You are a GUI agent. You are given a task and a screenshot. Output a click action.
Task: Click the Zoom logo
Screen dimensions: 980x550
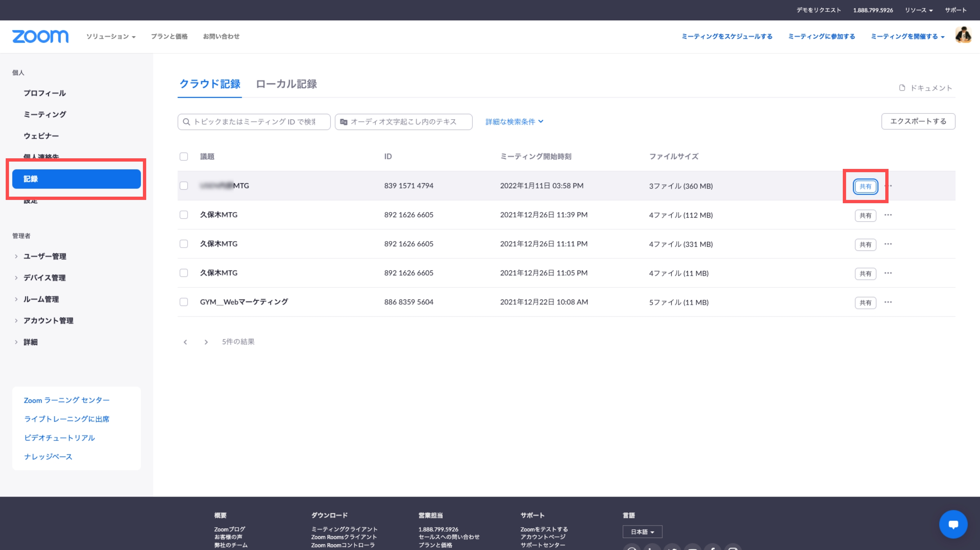click(40, 36)
